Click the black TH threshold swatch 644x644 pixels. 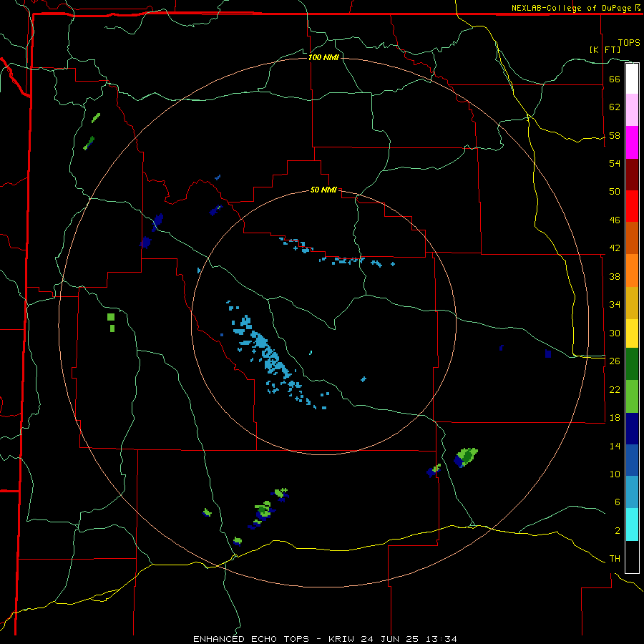coord(632,557)
